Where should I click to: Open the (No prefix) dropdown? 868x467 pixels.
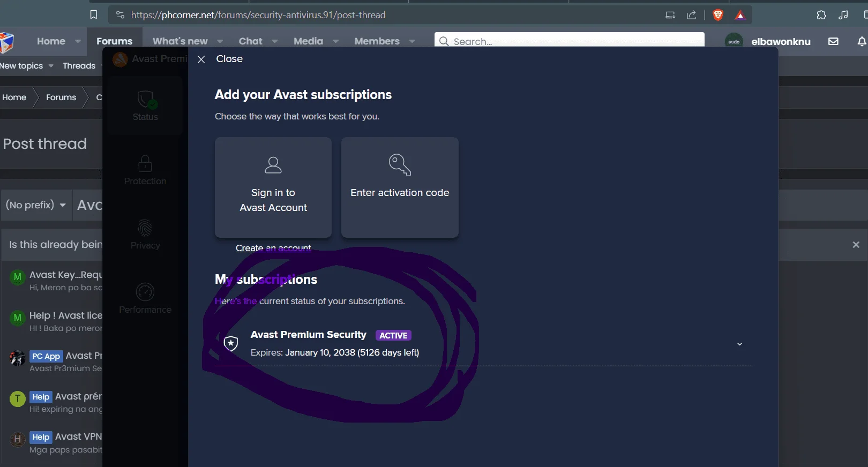(36, 205)
